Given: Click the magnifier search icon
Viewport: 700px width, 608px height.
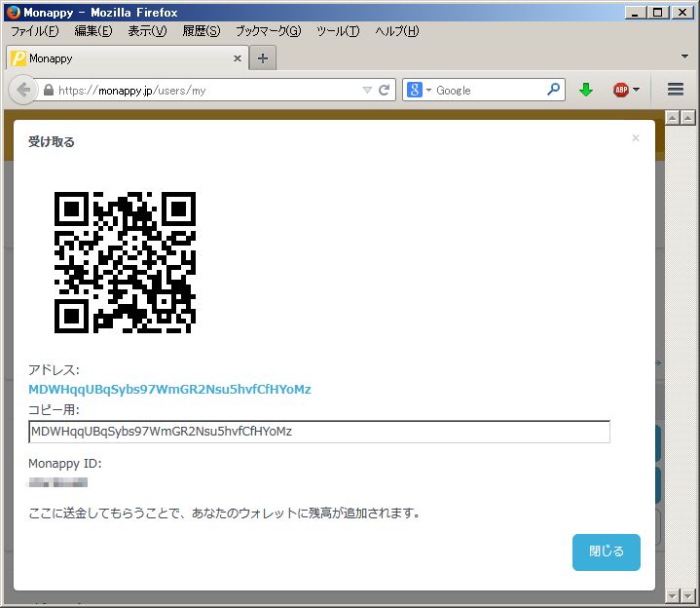Looking at the screenshot, I should [553, 90].
